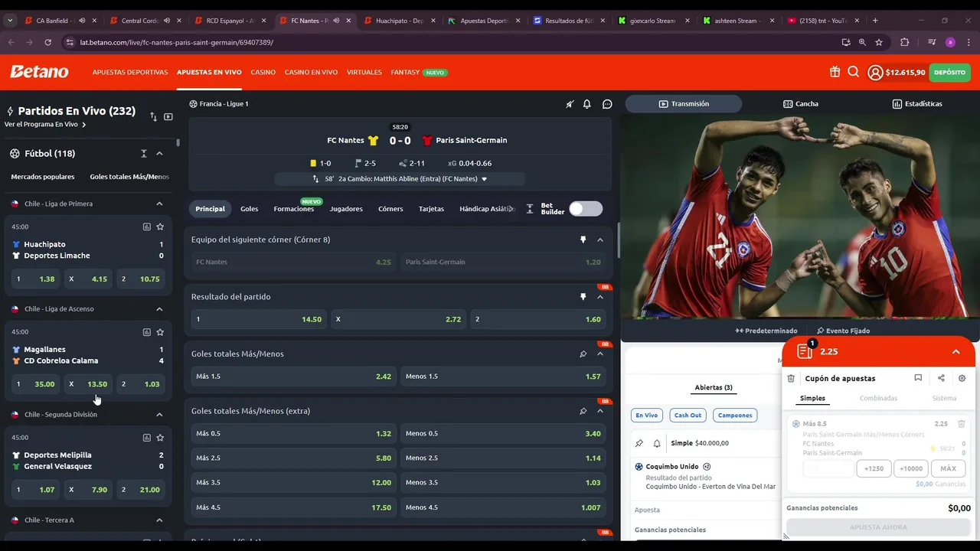The height and width of the screenshot is (551, 980).
Task: Select odds 1.38 for Huachipato win
Action: (x=35, y=279)
